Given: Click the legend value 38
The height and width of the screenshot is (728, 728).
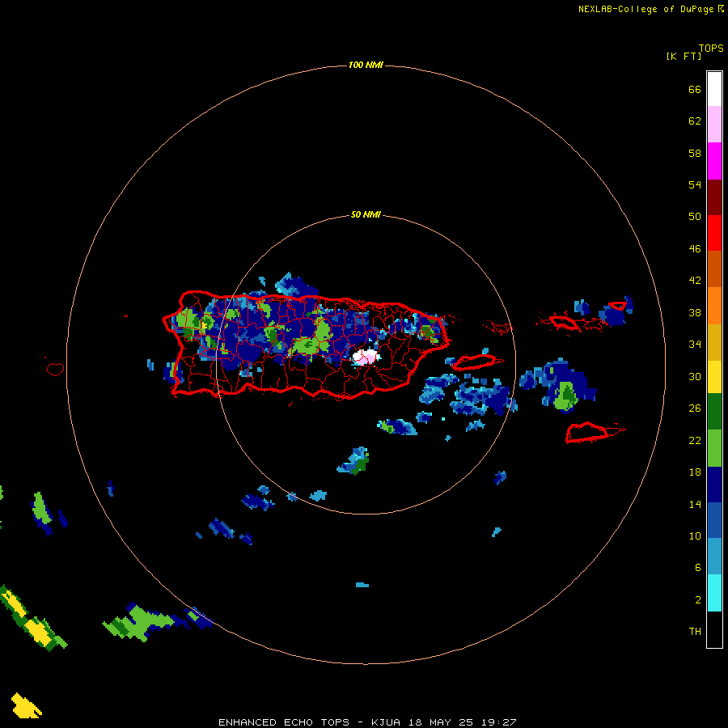Looking at the screenshot, I should [x=695, y=312].
